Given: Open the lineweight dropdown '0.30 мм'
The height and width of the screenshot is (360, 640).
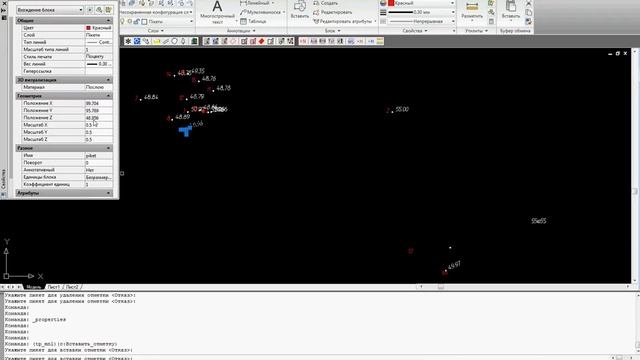Looking at the screenshot, I should coord(421,12).
